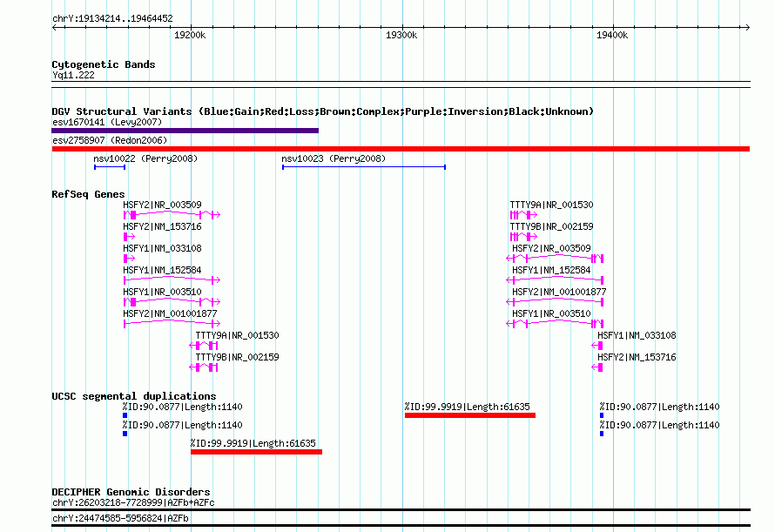Select the blue gain span under nsv10023
The height and width of the screenshot is (532, 775).
click(364, 167)
